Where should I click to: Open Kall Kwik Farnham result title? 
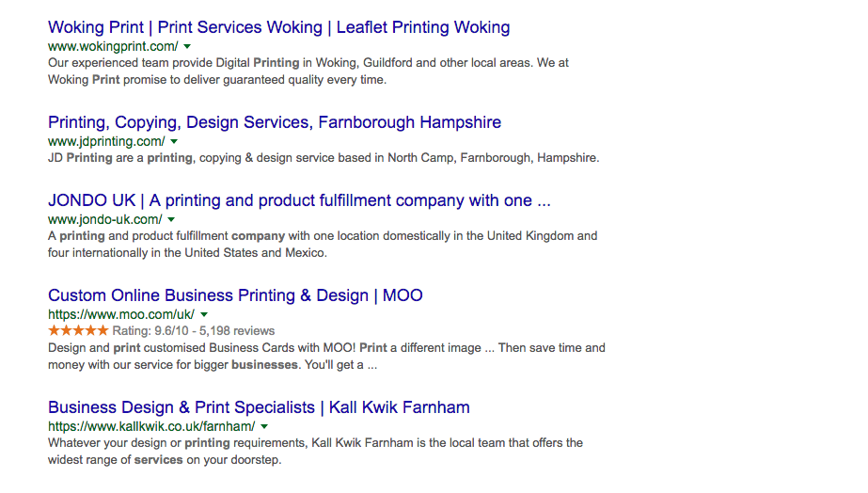pos(259,407)
